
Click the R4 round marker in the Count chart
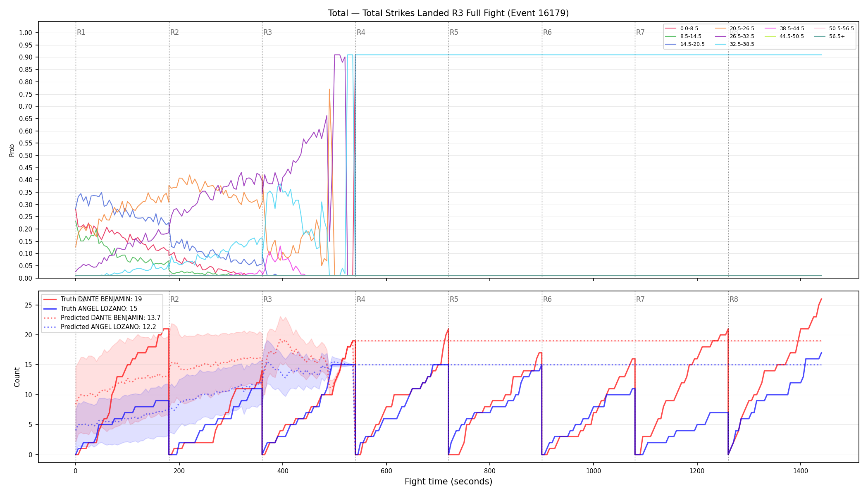pos(361,299)
